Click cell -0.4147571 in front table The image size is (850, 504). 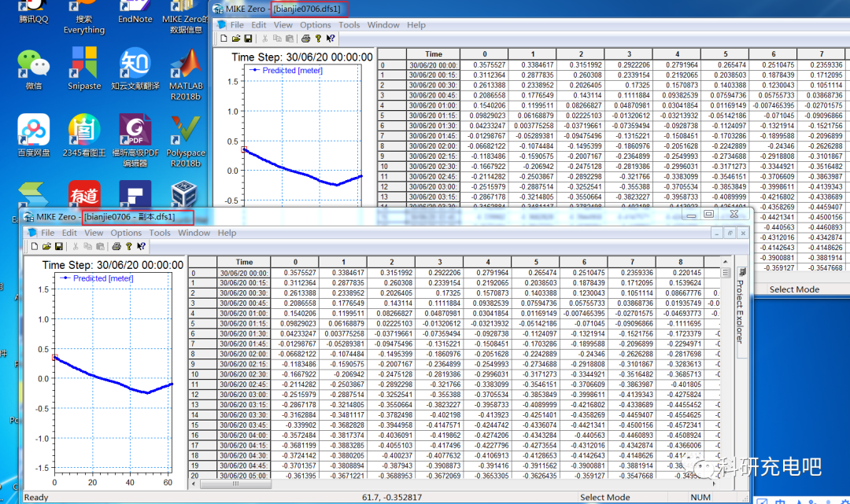pyautogui.click(x=440, y=425)
